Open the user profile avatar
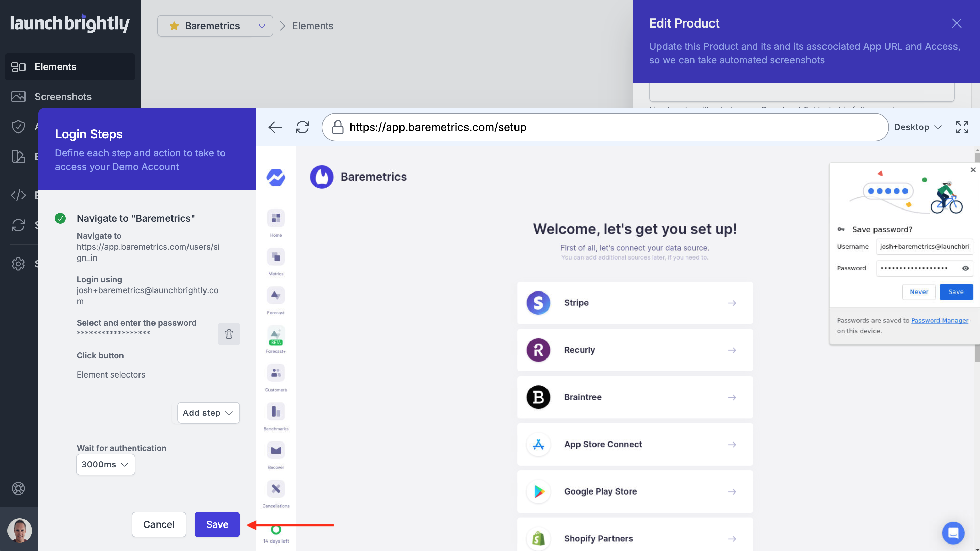The image size is (980, 551). [19, 530]
